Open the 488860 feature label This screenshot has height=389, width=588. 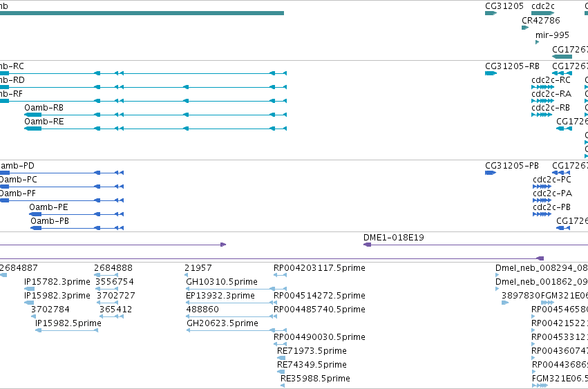click(x=202, y=310)
